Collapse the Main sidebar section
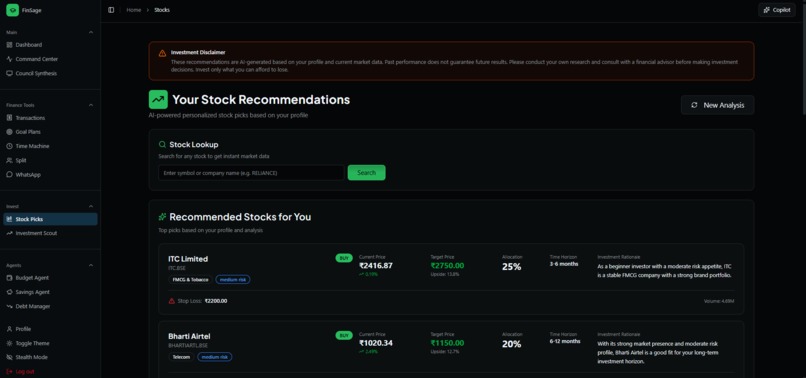This screenshot has height=378, width=806. (91, 32)
